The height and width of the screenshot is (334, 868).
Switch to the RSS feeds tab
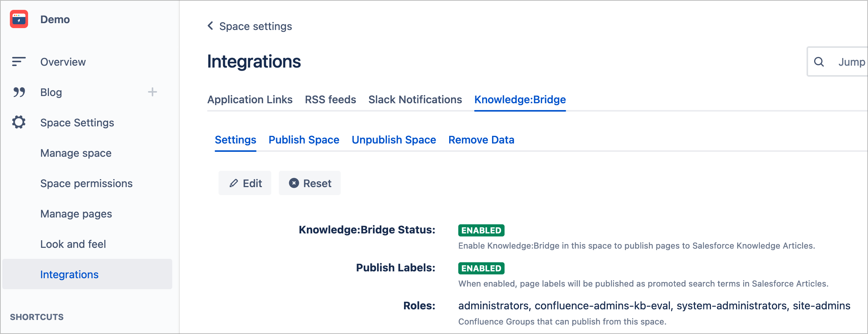(330, 99)
